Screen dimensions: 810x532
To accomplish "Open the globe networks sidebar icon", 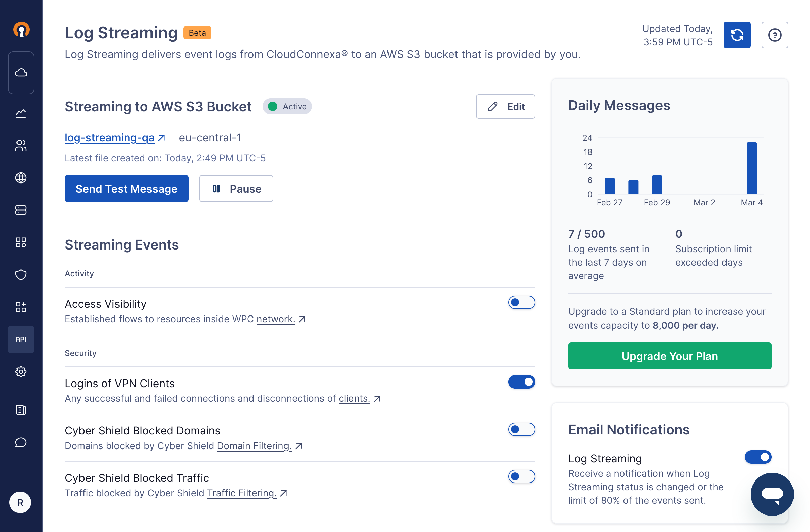I will pos(21,178).
